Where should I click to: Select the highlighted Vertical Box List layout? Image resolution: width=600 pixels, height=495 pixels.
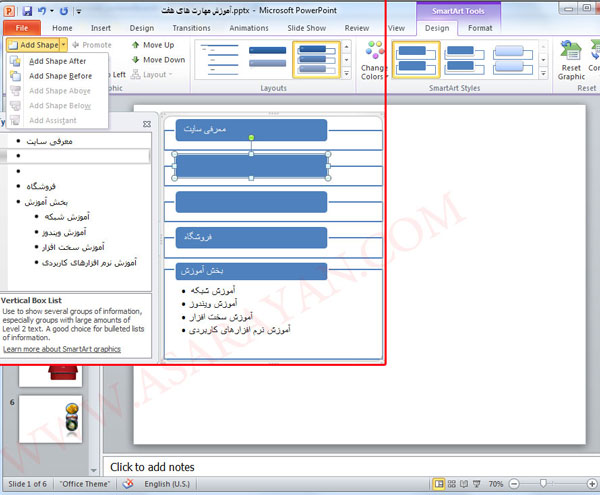316,60
